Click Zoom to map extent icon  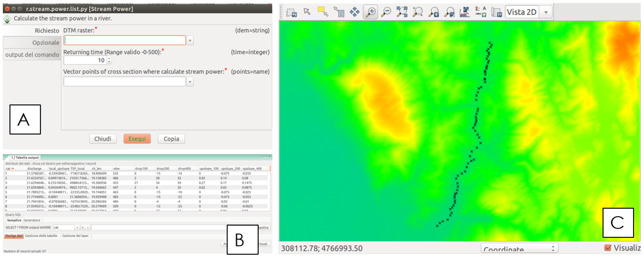click(x=402, y=12)
